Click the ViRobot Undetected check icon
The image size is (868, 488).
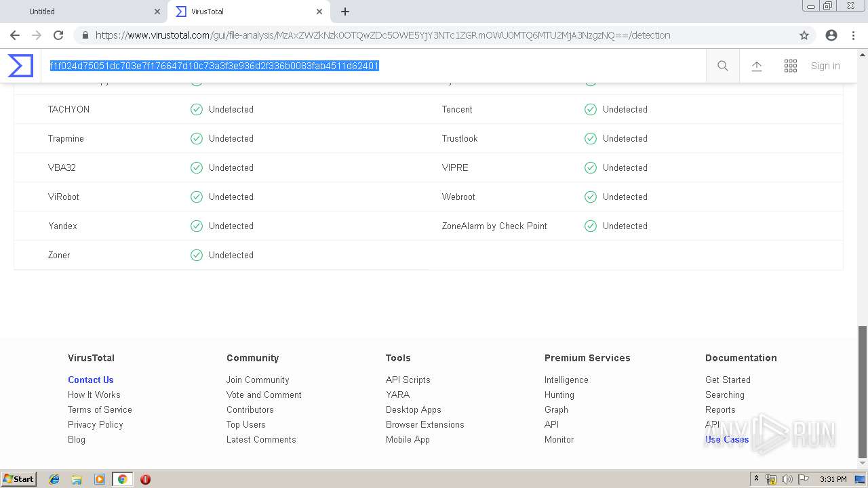pos(197,197)
